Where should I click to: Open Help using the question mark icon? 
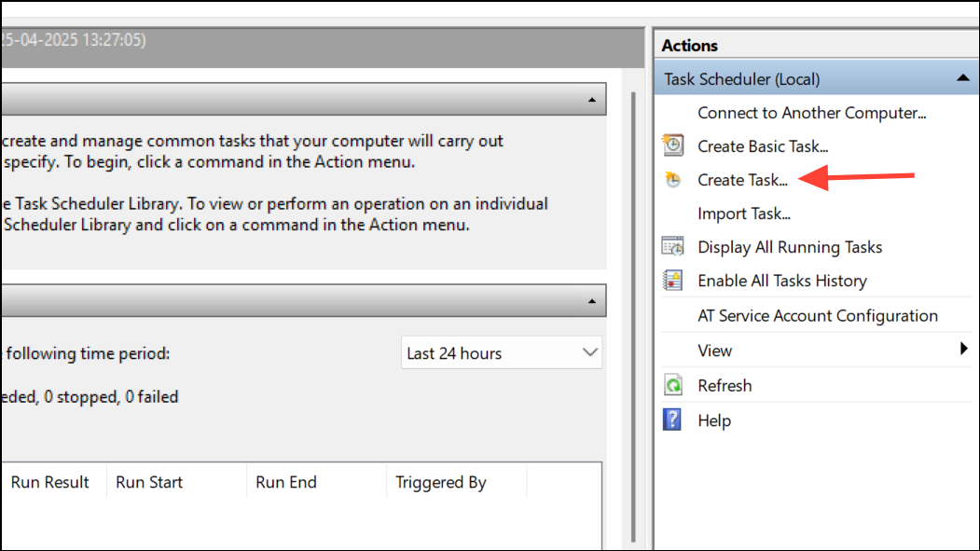pyautogui.click(x=672, y=420)
